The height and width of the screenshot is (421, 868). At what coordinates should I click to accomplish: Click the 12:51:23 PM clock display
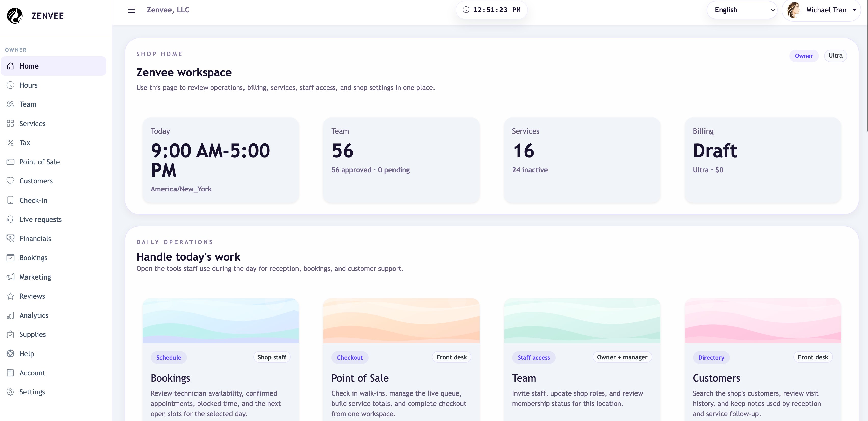(492, 10)
